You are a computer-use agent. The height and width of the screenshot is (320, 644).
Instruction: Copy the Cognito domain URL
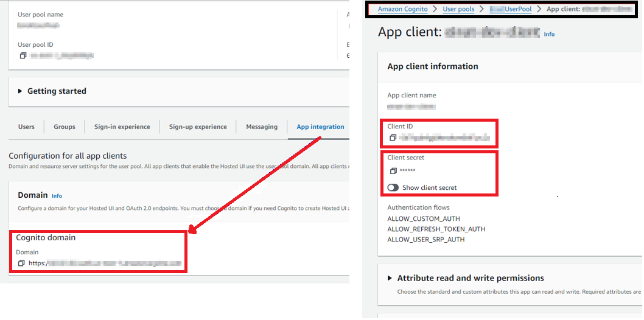coord(21,263)
